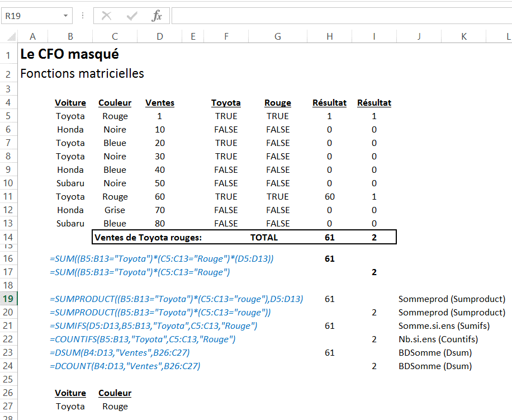
Task: Select the bold TOTAL cell in row 14
Action: click(x=264, y=237)
